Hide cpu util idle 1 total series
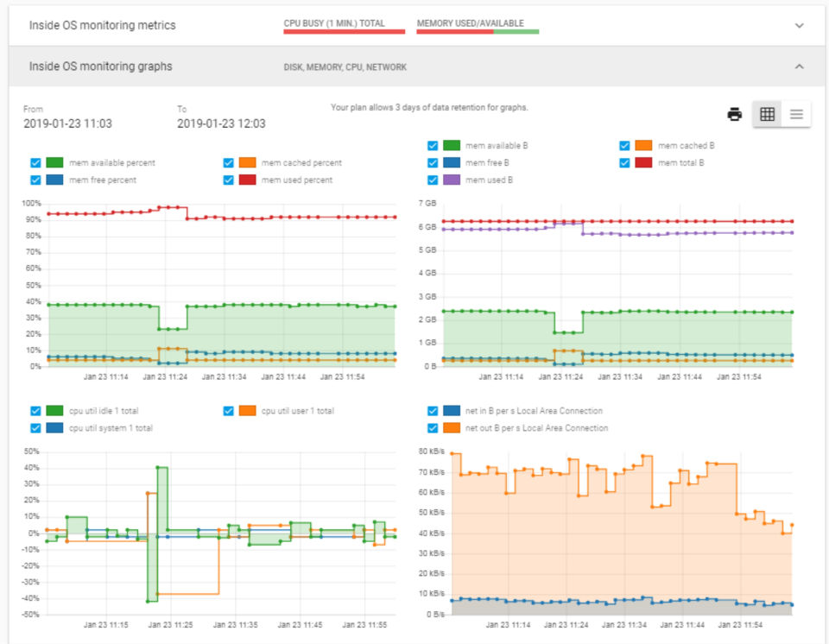Image resolution: width=829 pixels, height=644 pixels. pyautogui.click(x=35, y=411)
